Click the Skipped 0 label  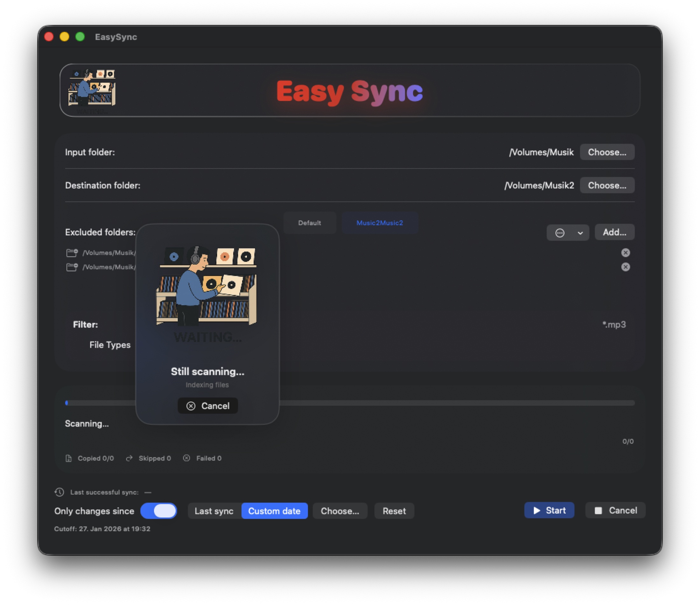[155, 458]
